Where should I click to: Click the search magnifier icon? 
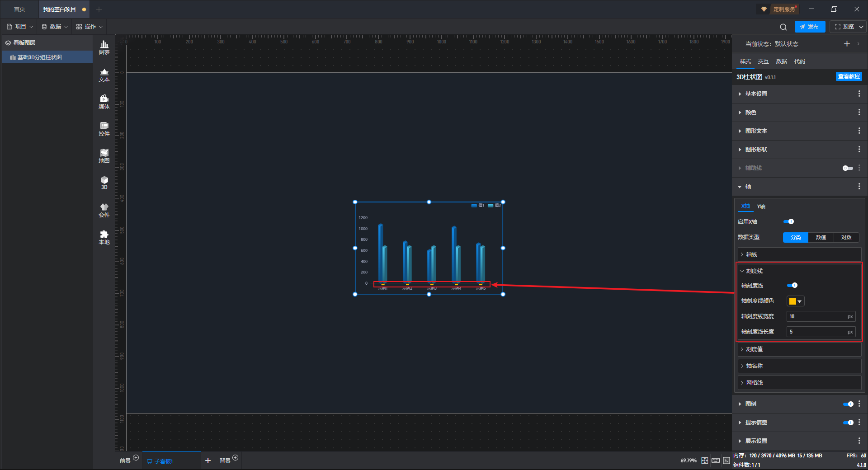[783, 27]
